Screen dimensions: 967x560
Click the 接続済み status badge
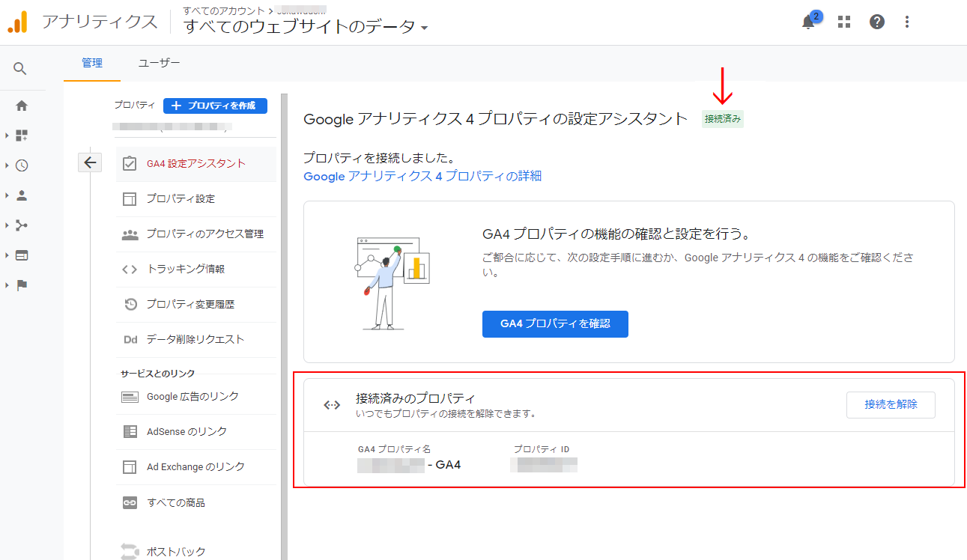(723, 119)
